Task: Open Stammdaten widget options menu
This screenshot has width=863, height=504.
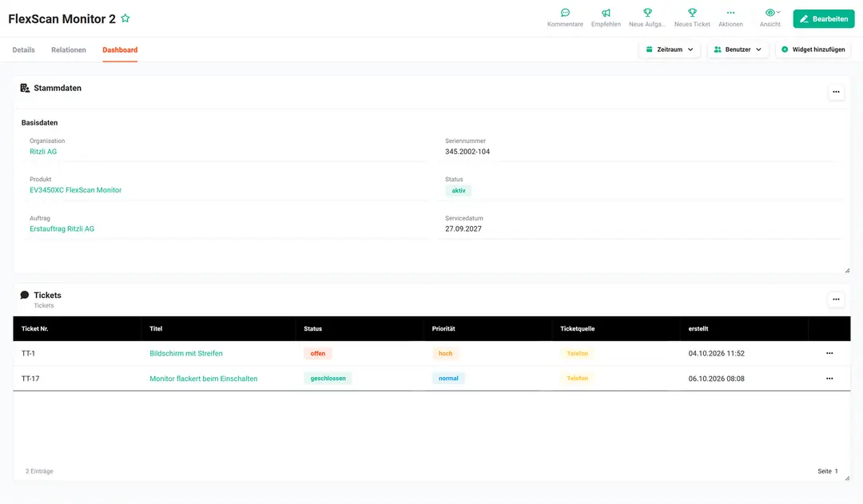Action: click(x=836, y=92)
